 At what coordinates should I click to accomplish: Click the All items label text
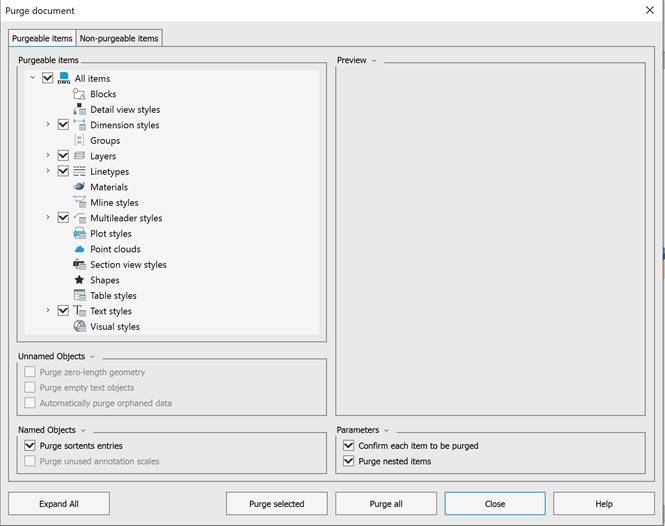(92, 78)
